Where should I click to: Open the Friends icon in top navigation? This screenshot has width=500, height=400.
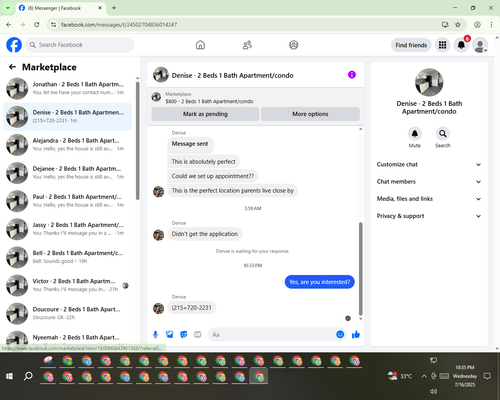point(247,45)
